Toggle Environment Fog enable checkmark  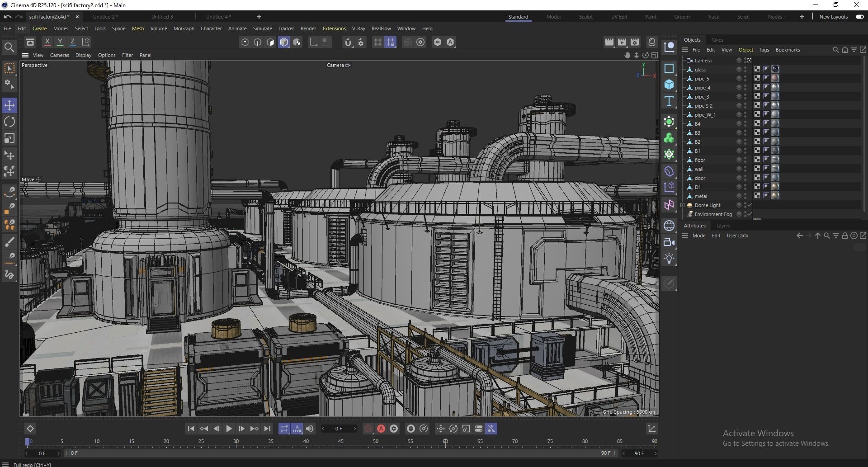(749, 214)
